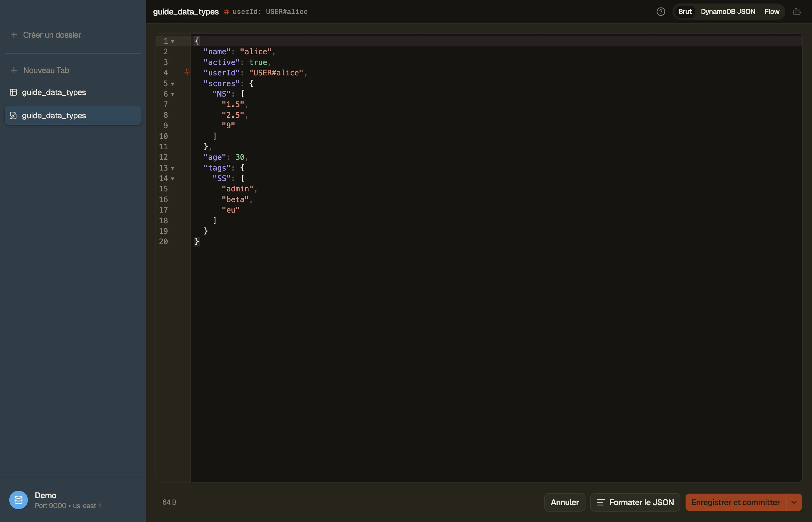The height and width of the screenshot is (522, 812).
Task: Click Enregistrer et committer button
Action: tap(735, 502)
